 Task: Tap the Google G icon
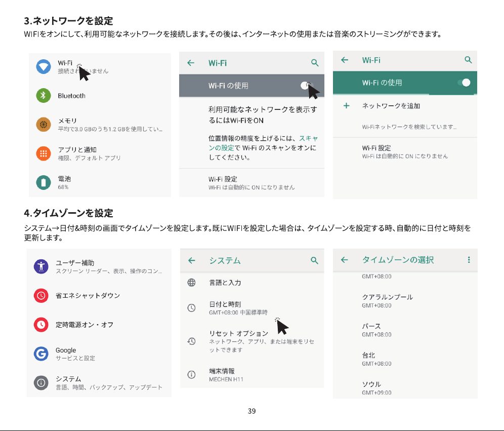(41, 354)
